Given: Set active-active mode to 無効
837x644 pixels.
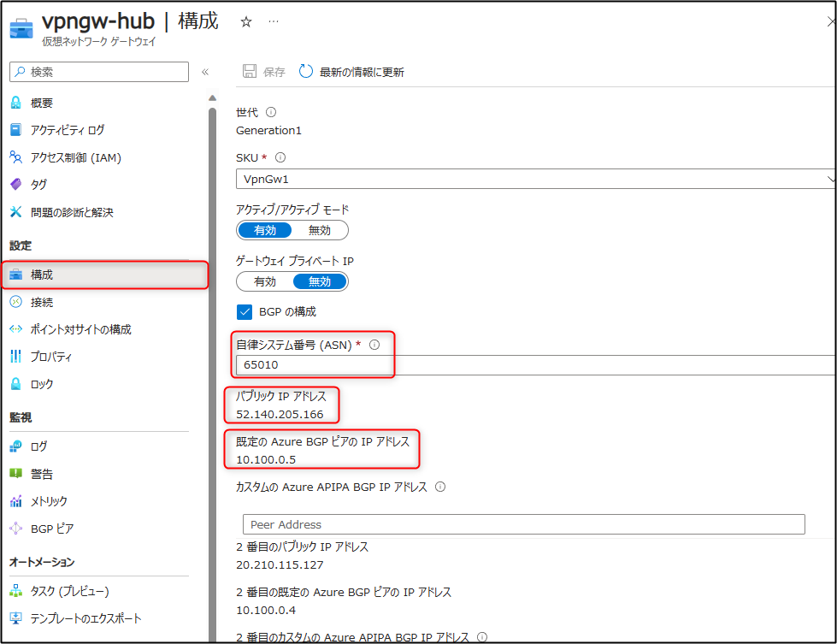Looking at the screenshot, I should [x=320, y=230].
